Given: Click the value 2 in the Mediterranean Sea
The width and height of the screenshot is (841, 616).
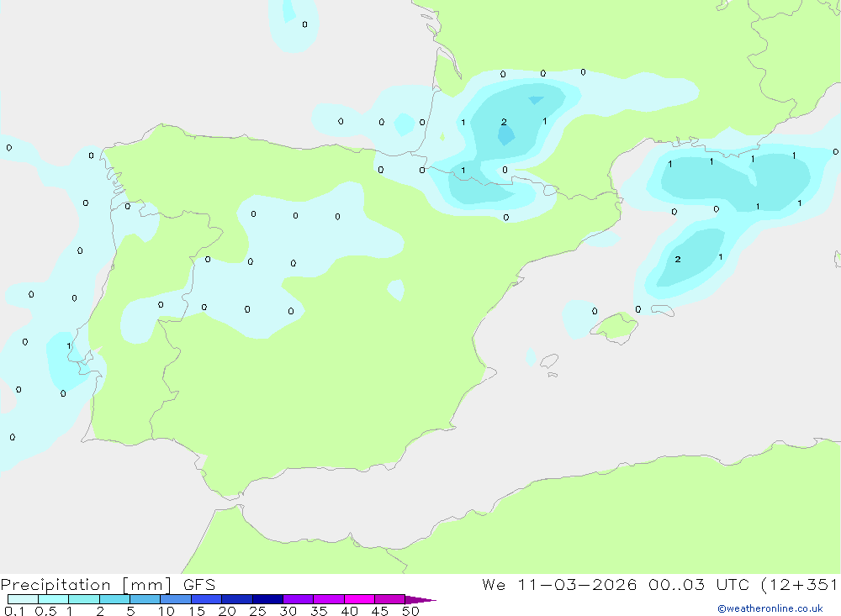Looking at the screenshot, I should [678, 260].
